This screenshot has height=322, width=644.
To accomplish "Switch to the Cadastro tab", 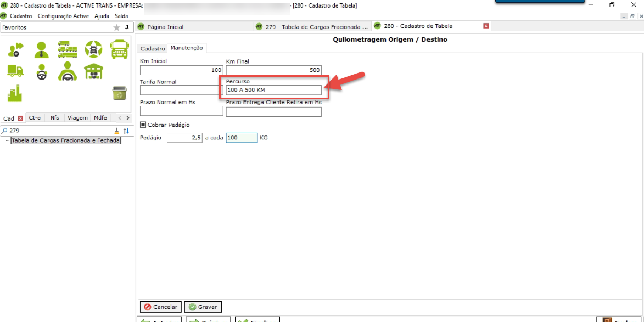I will (152, 49).
